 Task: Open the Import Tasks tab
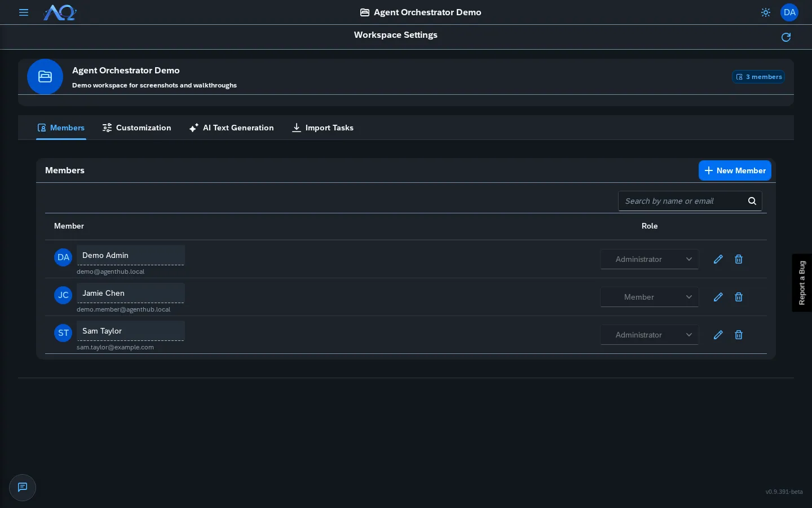[323, 128]
